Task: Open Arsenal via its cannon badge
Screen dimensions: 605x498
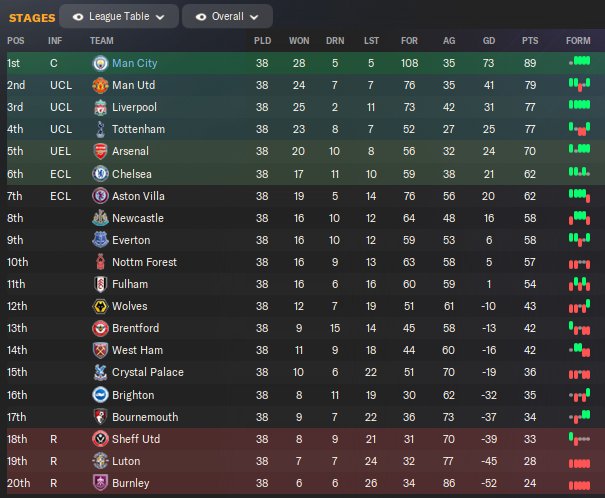Action: click(x=100, y=151)
